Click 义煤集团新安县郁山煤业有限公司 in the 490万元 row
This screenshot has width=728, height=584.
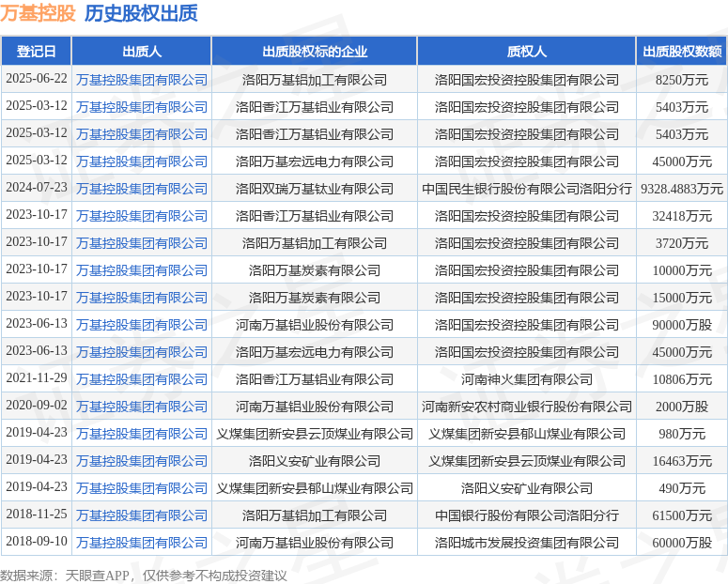click(x=315, y=488)
